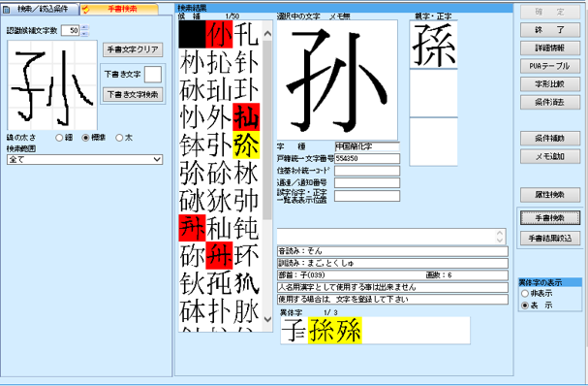Viewport: 588px width, 386px height.
Task: Select the yellow-highlighted candidate in results grid
Action: (246, 145)
